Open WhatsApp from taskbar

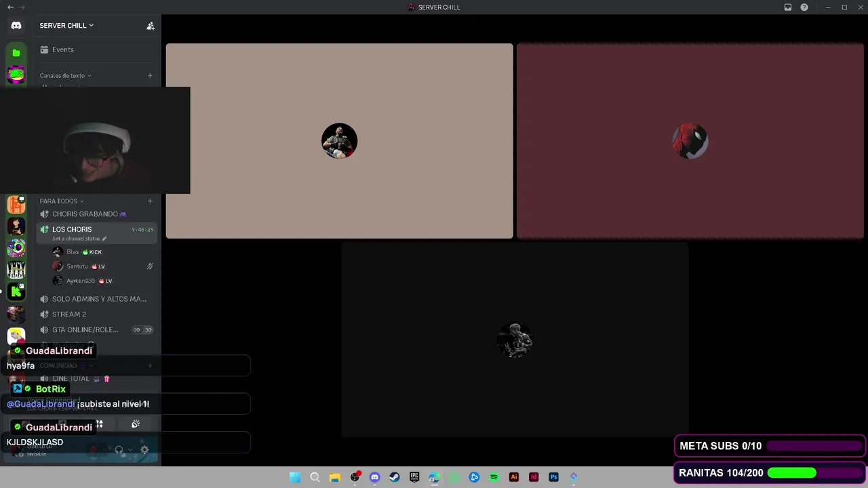pos(454,477)
